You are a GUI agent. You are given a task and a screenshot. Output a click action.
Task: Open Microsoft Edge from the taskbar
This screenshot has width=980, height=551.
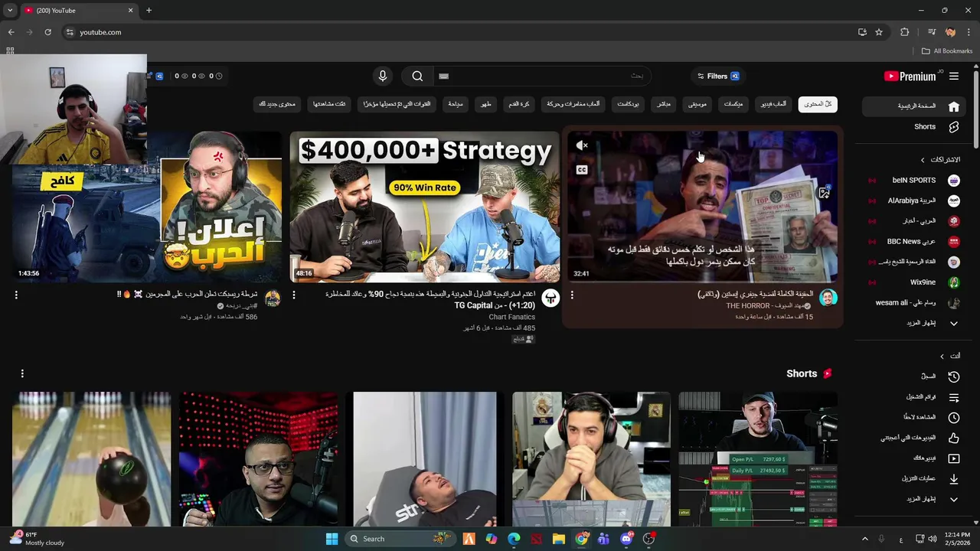pyautogui.click(x=514, y=539)
